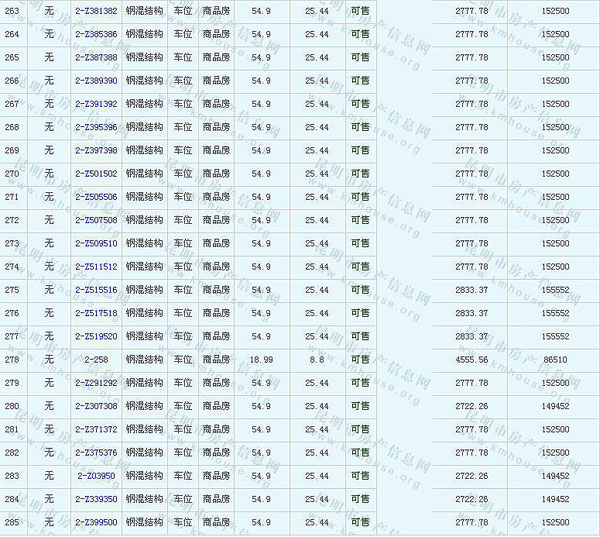Open unit 2-Z399500 in row 285
Viewport: 600px width, 537px height.
pyautogui.click(x=96, y=522)
